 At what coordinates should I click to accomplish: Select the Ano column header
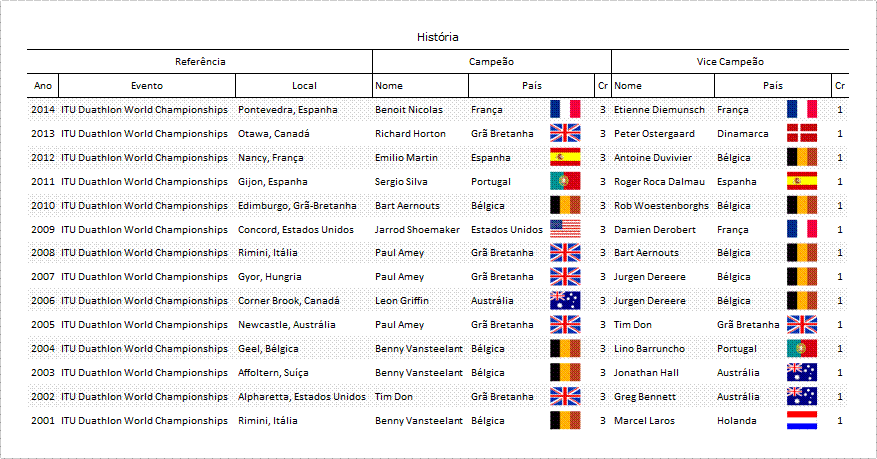click(43, 86)
